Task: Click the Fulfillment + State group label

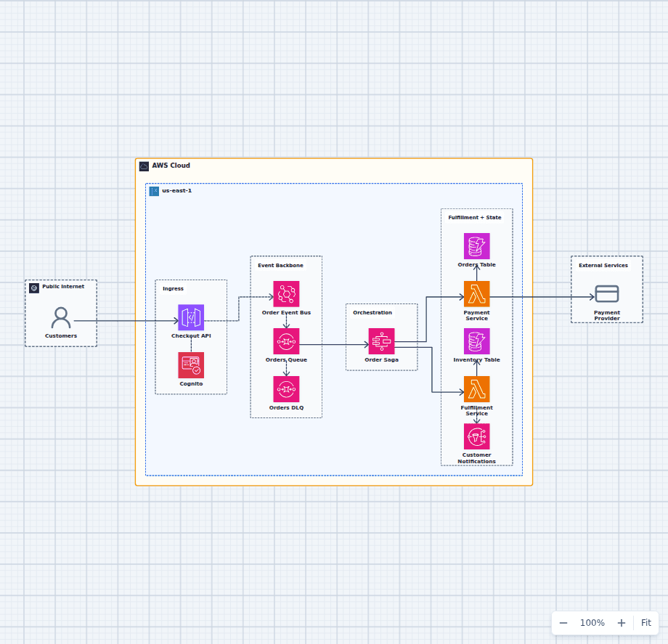Action: [475, 217]
